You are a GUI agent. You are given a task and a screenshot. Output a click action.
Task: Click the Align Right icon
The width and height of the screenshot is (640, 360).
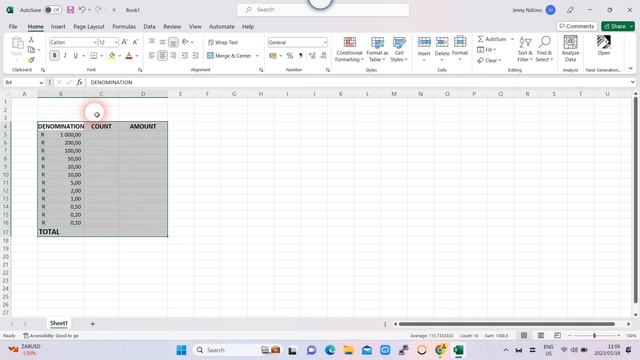pos(173,56)
